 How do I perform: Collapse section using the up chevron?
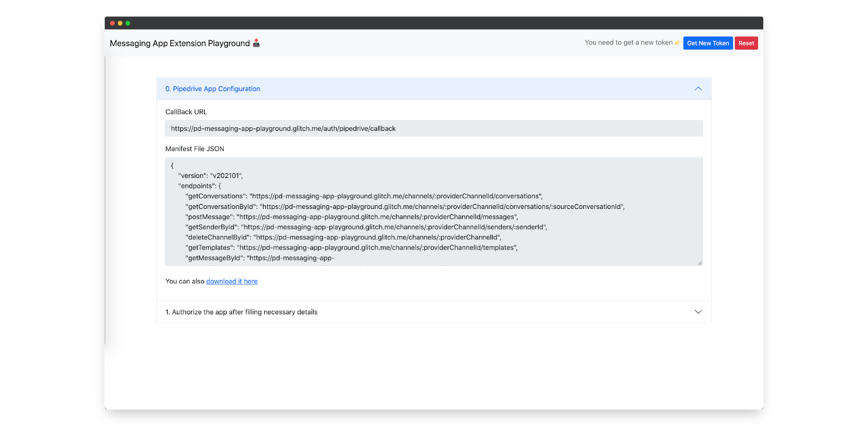tap(698, 89)
